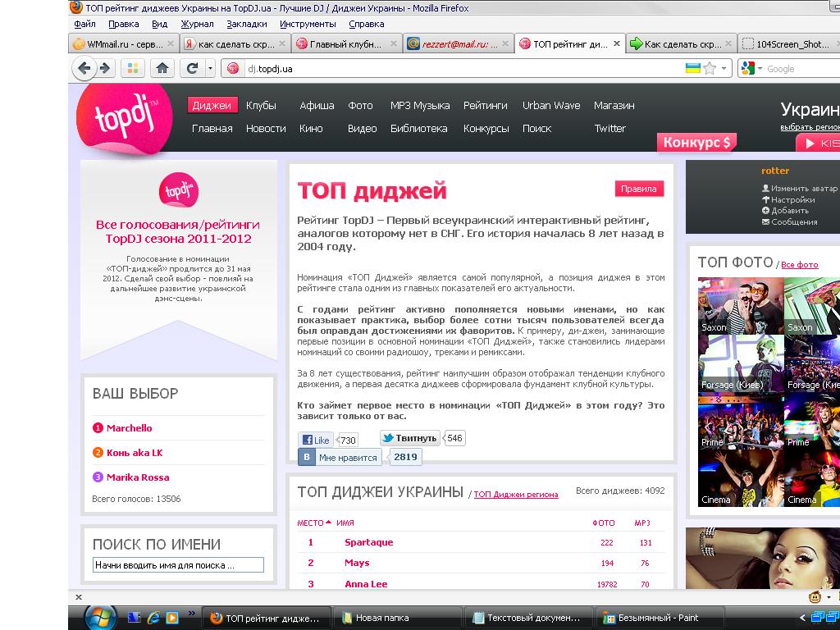The image size is (840, 630).
Task: Click the monkey icon in the add-on bar
Action: (x=815, y=597)
